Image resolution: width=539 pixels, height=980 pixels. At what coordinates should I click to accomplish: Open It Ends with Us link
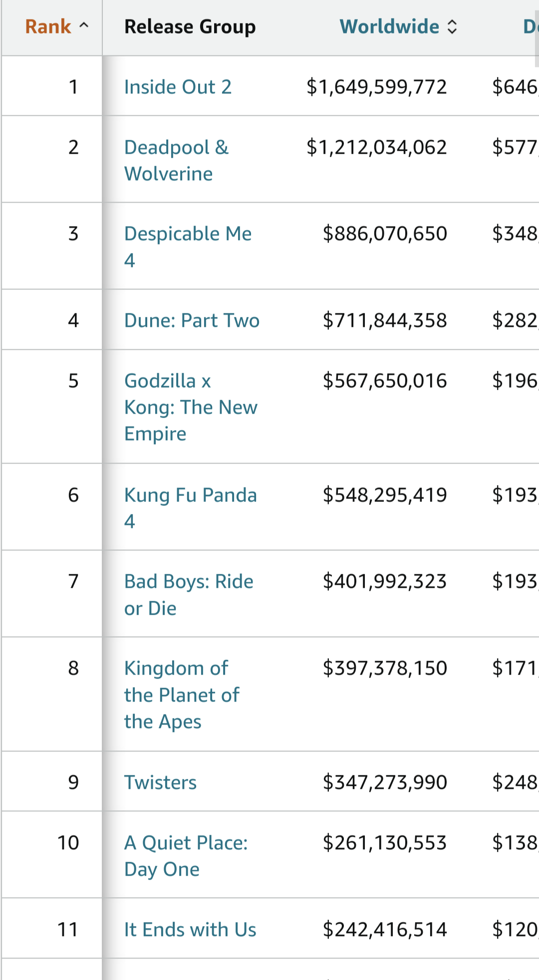[x=190, y=930]
